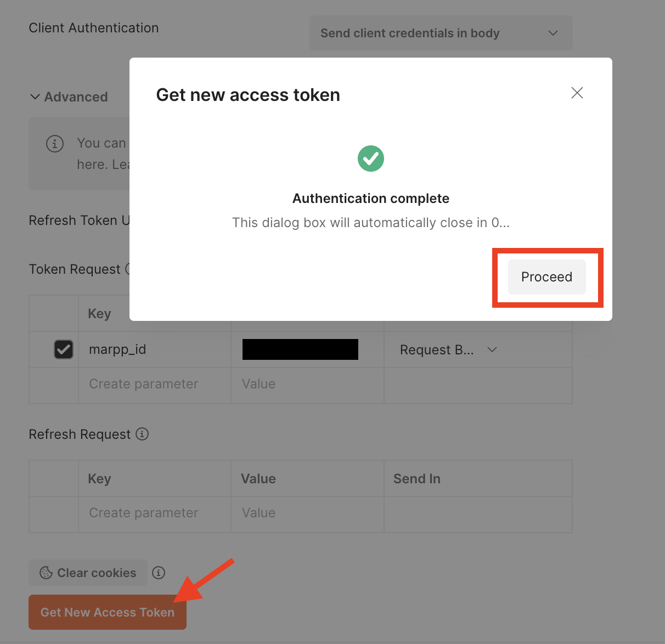The width and height of the screenshot is (665, 644).
Task: Click the chevron on Client Authentication selector
Action: 553,33
